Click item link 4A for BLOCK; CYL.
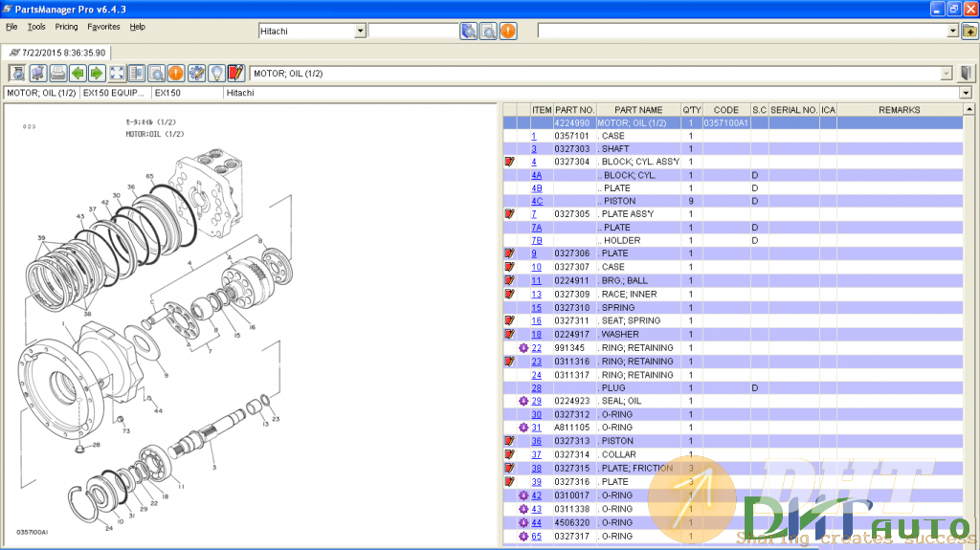Viewport: 980px width, 550px height. click(x=537, y=175)
